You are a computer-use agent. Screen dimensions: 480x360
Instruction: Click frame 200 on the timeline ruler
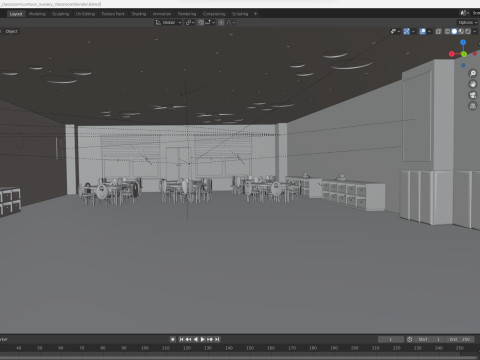355,348
